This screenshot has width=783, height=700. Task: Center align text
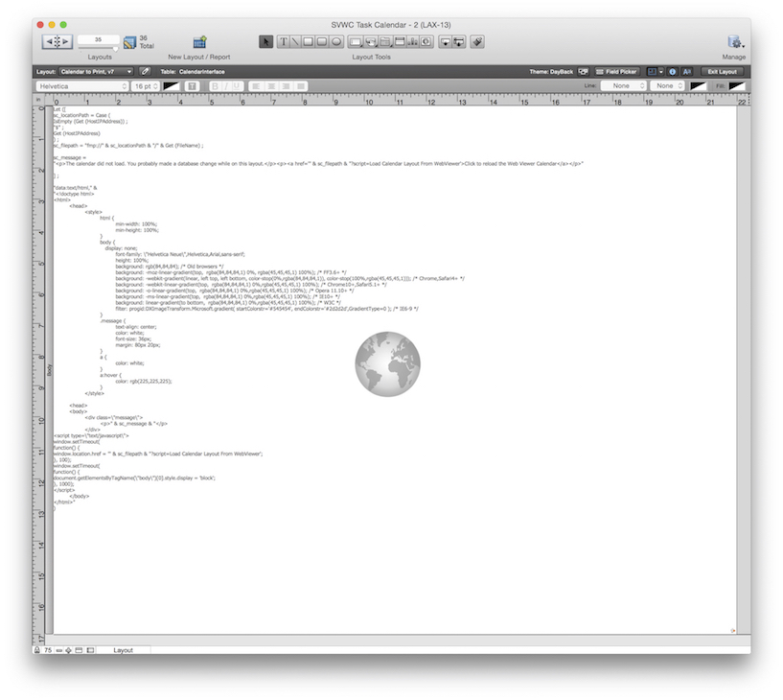[271, 86]
